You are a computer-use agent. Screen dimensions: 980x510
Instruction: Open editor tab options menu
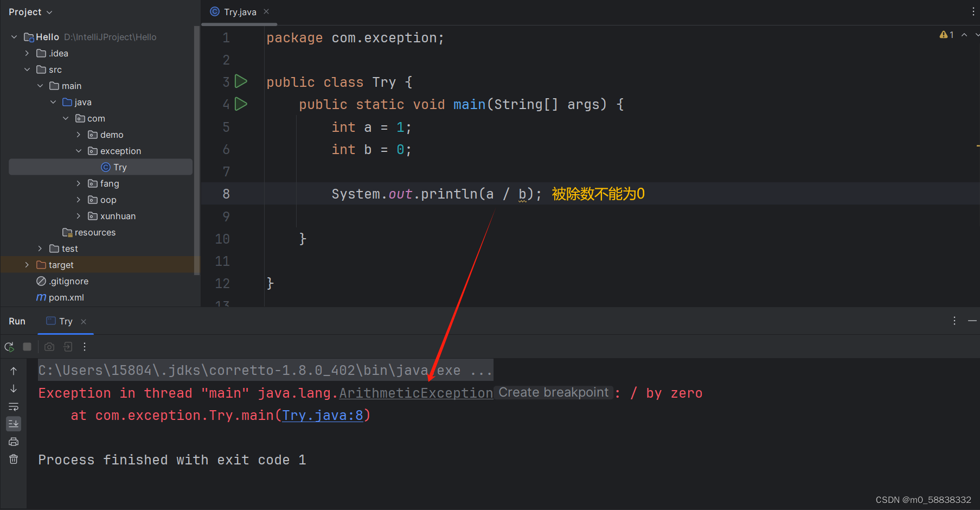973,11
